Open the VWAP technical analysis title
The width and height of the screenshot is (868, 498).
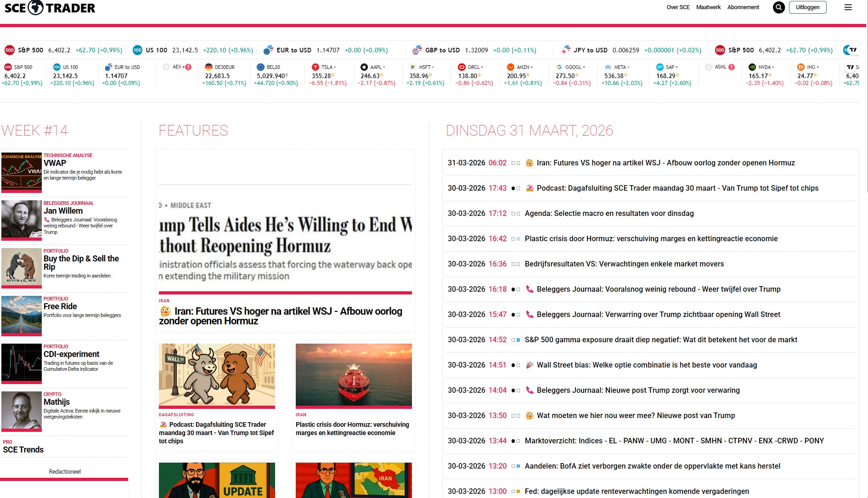55,163
